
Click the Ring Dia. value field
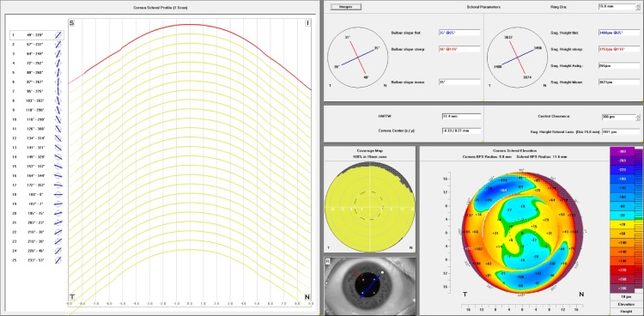click(x=617, y=7)
